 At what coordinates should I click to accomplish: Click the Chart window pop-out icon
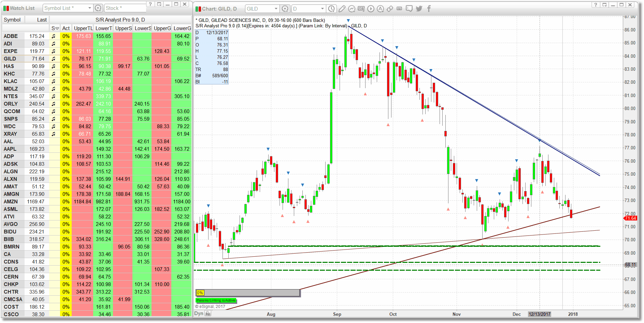point(604,4)
